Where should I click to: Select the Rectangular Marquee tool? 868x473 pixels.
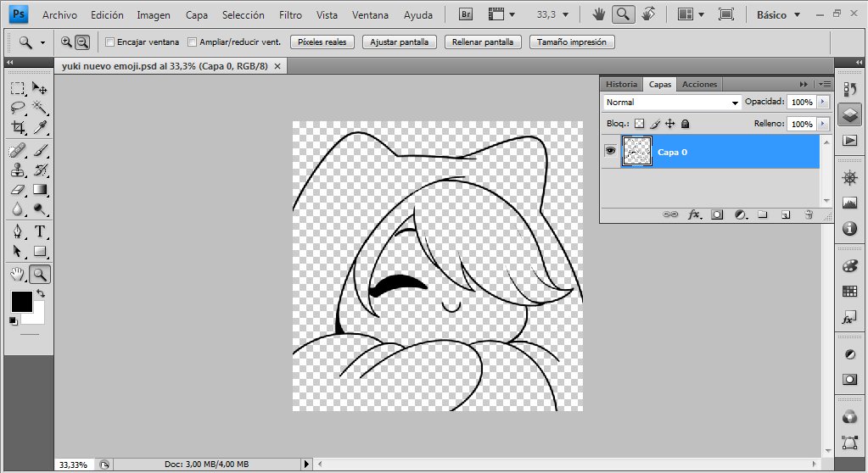[x=18, y=88]
